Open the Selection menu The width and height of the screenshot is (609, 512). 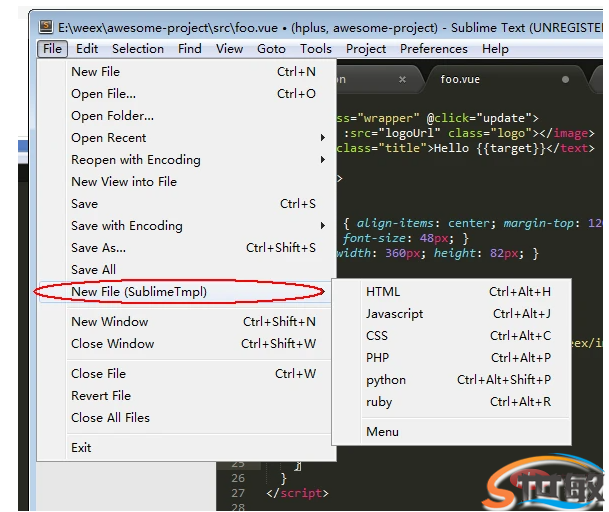(x=138, y=49)
